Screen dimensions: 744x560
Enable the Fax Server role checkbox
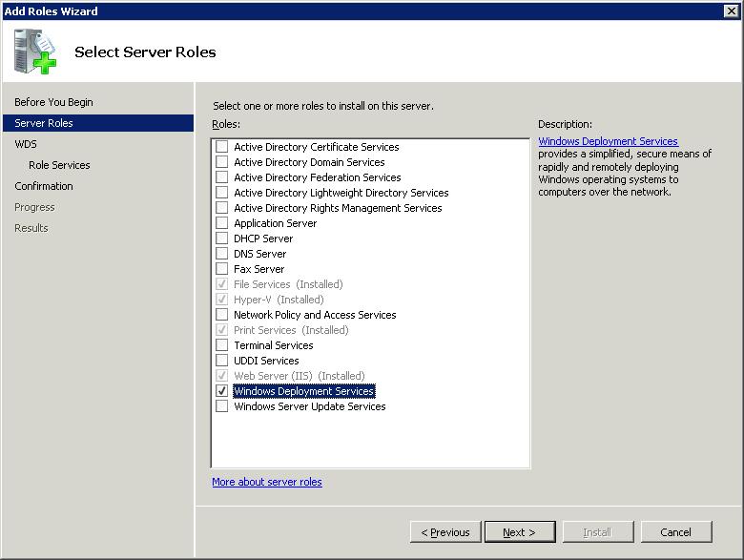221,269
